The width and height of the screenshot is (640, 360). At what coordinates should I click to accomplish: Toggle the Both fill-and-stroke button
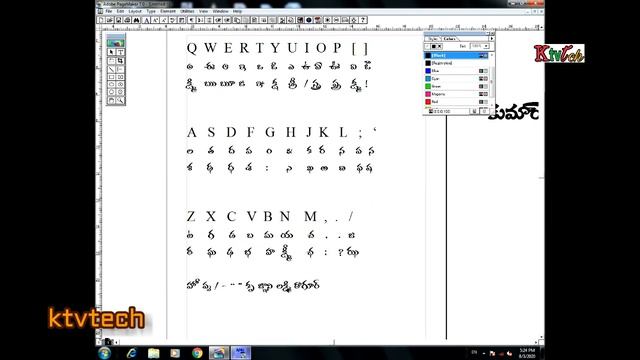[440, 47]
